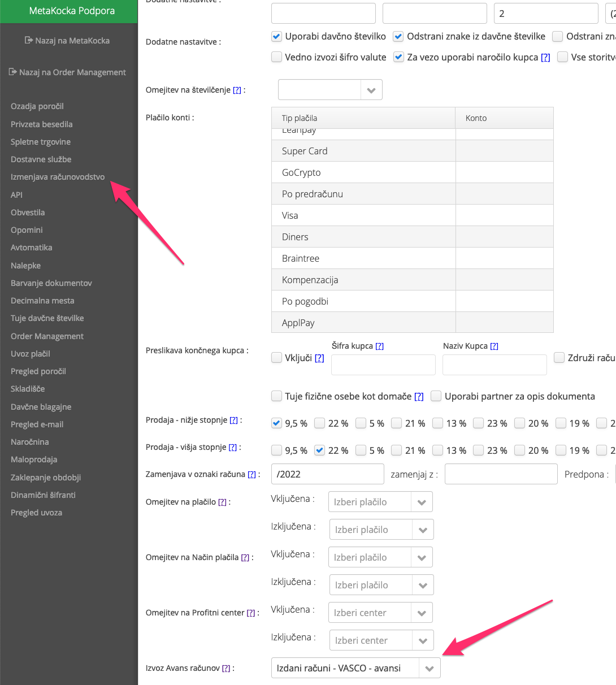Select the Po predračunu payment row
This screenshot has width=616, height=685.
pos(413,194)
